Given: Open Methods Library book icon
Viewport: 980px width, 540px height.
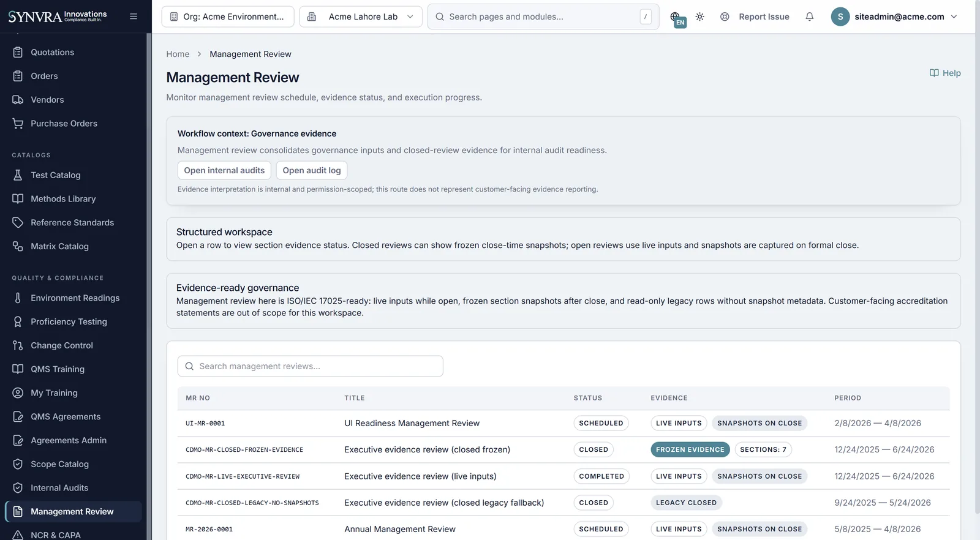Looking at the screenshot, I should (18, 199).
